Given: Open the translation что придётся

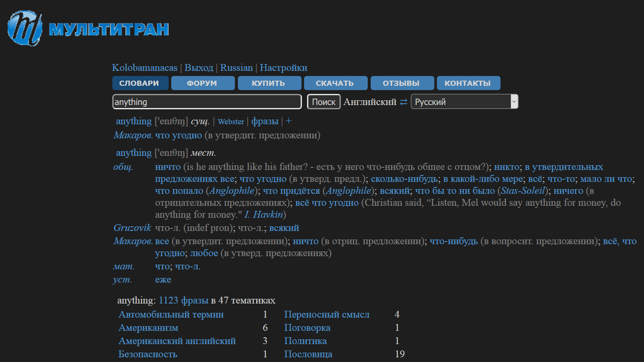Looking at the screenshot, I should pos(291,191).
